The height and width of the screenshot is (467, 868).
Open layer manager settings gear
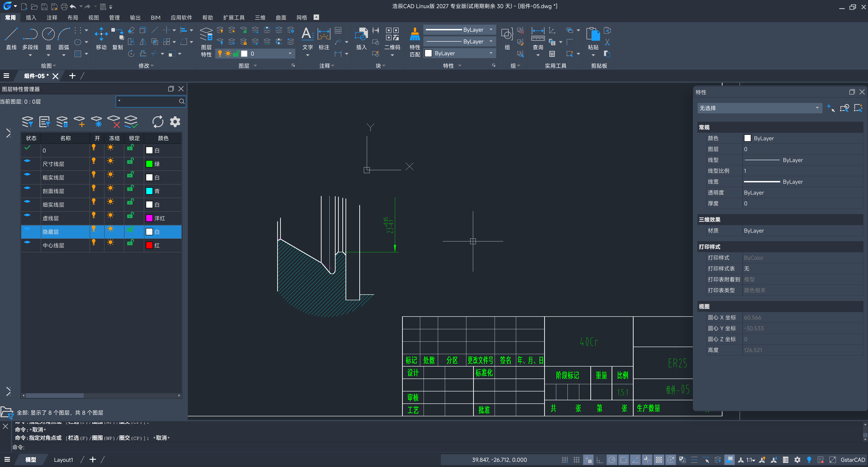point(175,122)
